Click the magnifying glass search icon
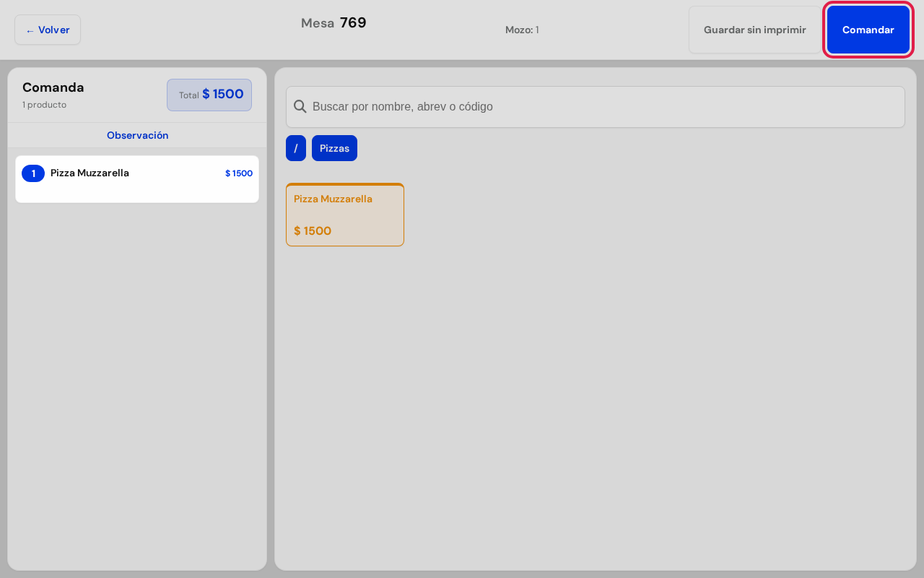This screenshot has height=578, width=924. coord(300,107)
